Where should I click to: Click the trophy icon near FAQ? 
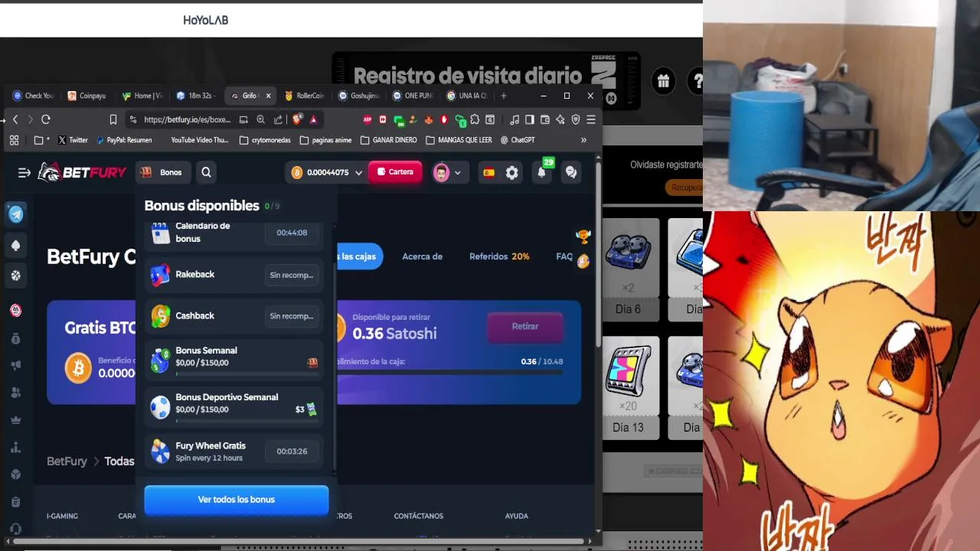point(583,236)
